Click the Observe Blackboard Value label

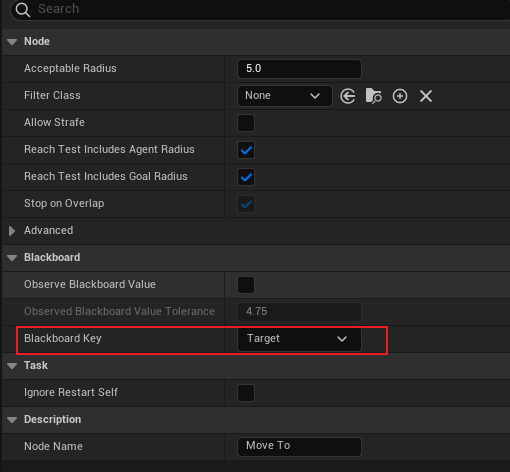pos(90,284)
